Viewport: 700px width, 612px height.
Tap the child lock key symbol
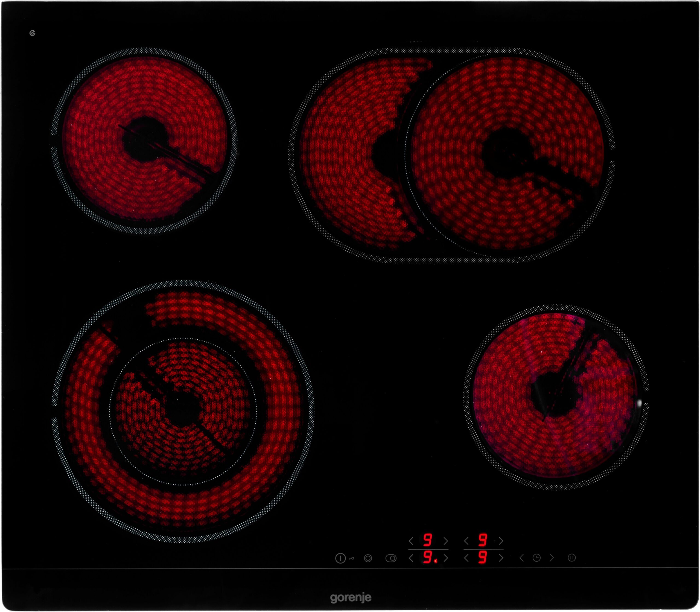tap(352, 558)
